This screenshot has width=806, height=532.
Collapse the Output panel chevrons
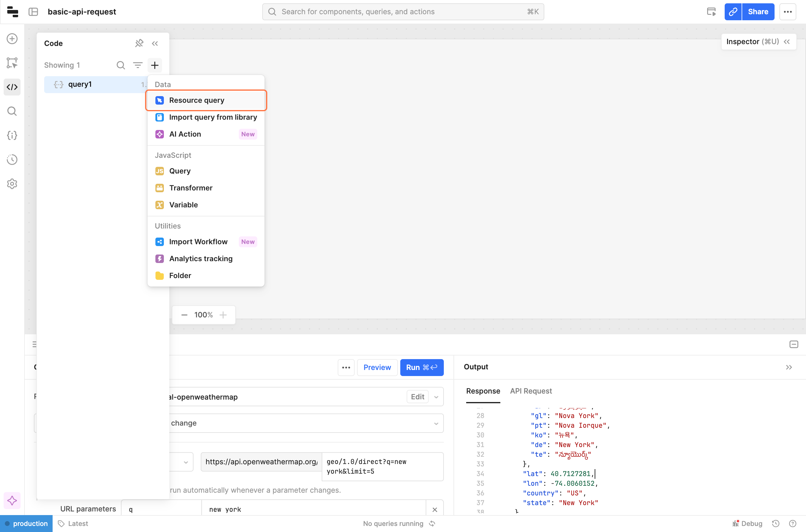pyautogui.click(x=789, y=367)
